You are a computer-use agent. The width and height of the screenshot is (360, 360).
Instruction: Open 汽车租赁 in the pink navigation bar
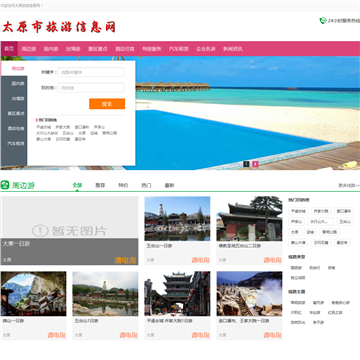[x=178, y=49]
